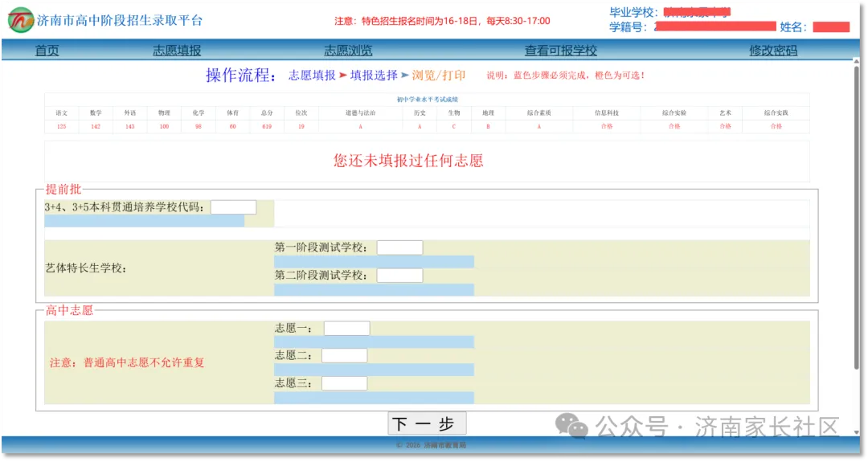The height and width of the screenshot is (462, 868).
Task: Click the 特色招生报名时间 notice text
Action: click(x=442, y=21)
